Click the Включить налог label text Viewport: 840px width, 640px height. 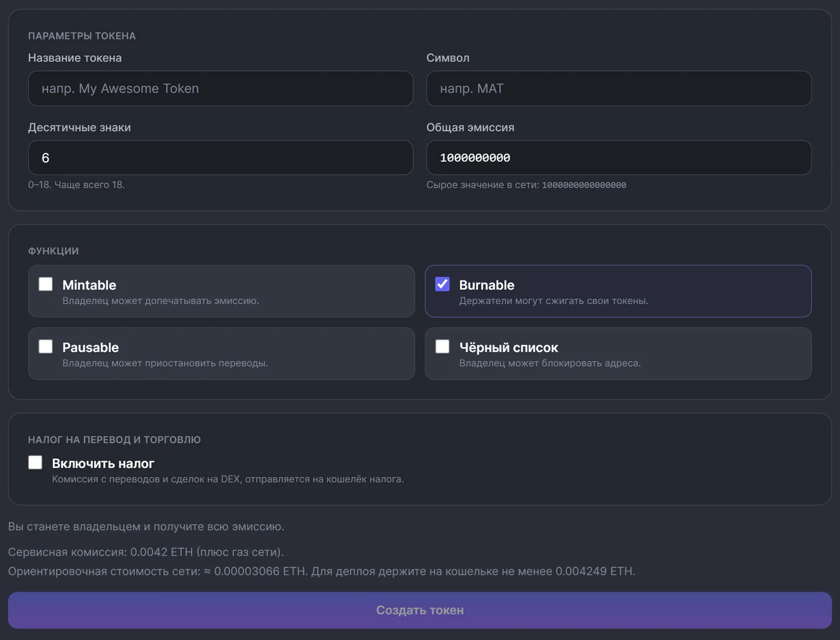[x=103, y=463]
